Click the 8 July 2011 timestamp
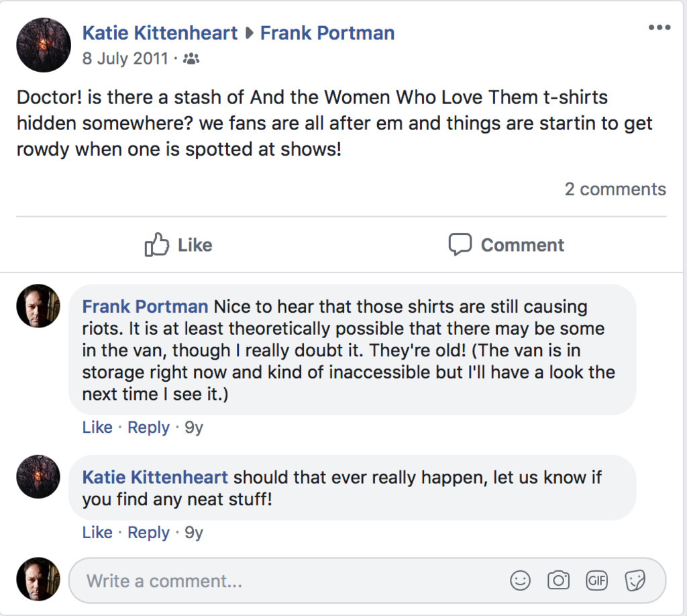The image size is (687, 616). pos(125,58)
